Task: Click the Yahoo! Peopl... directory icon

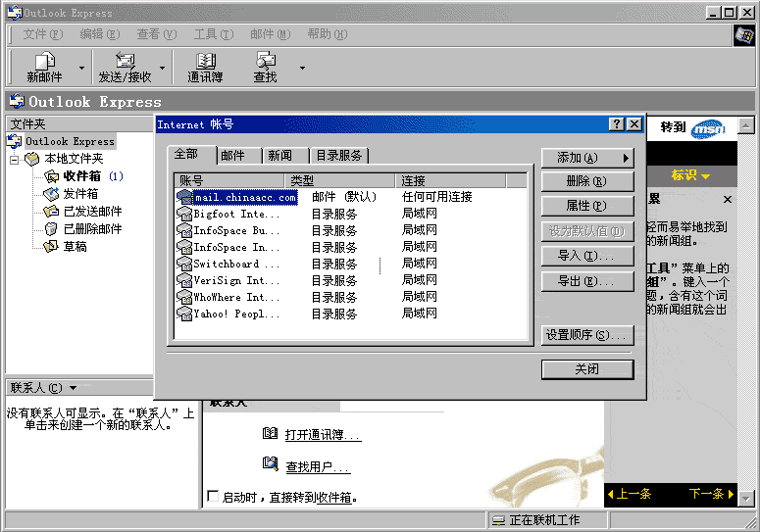Action: tap(184, 314)
